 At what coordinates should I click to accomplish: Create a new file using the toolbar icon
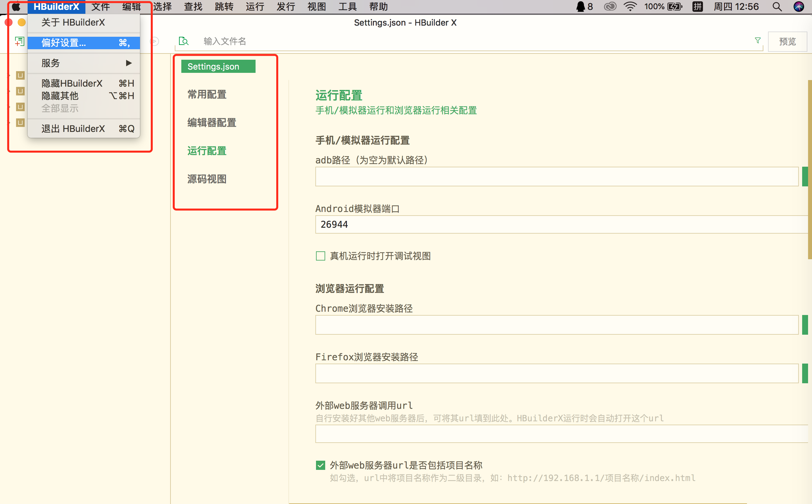[19, 41]
